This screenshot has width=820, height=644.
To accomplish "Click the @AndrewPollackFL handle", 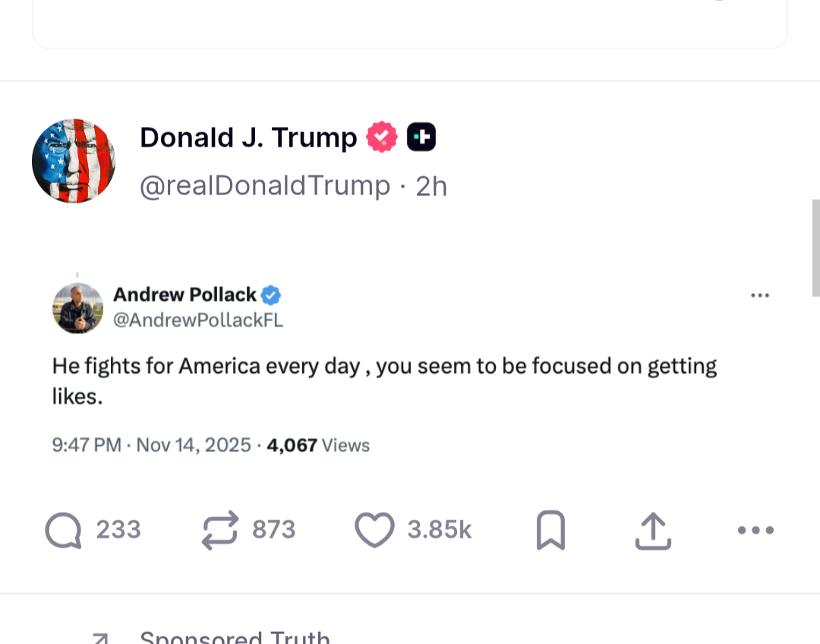I will pyautogui.click(x=198, y=320).
